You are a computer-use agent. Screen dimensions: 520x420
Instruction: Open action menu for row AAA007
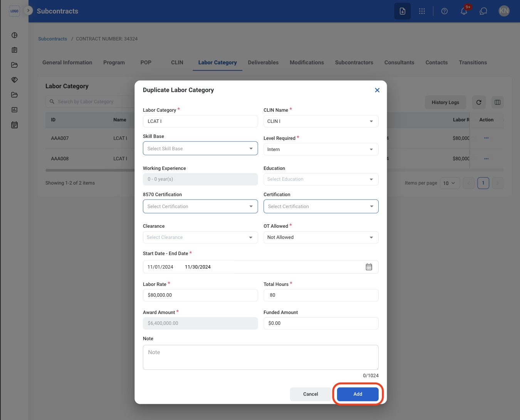point(486,138)
